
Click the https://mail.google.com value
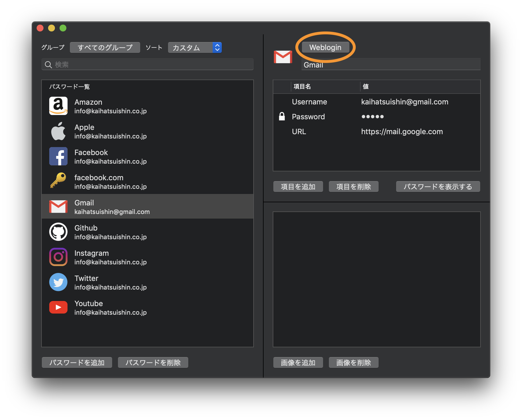click(x=402, y=132)
